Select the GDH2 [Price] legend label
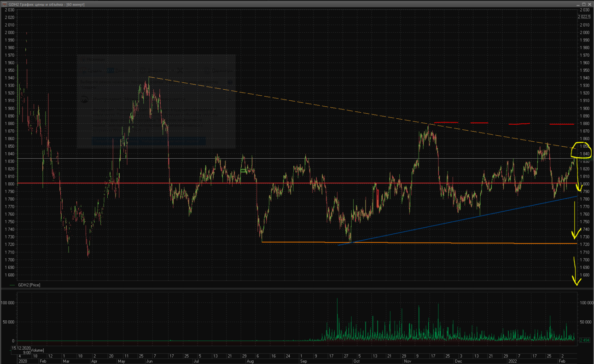Viewport: 594px width, 364px height. [29, 285]
